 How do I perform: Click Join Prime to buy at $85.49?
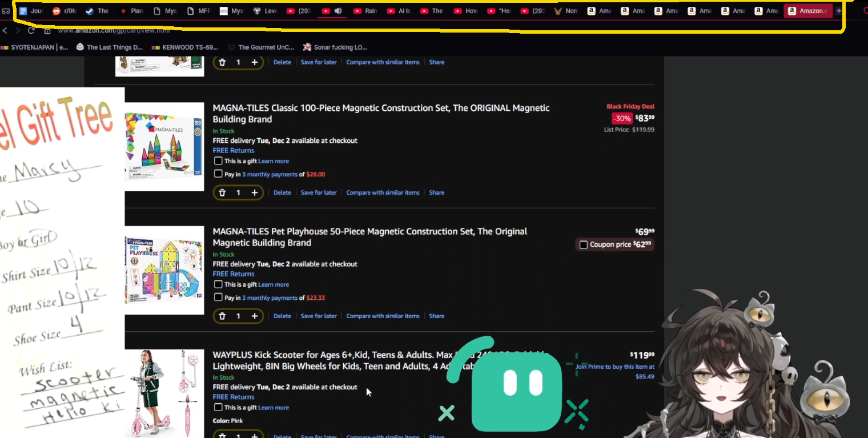pos(615,371)
